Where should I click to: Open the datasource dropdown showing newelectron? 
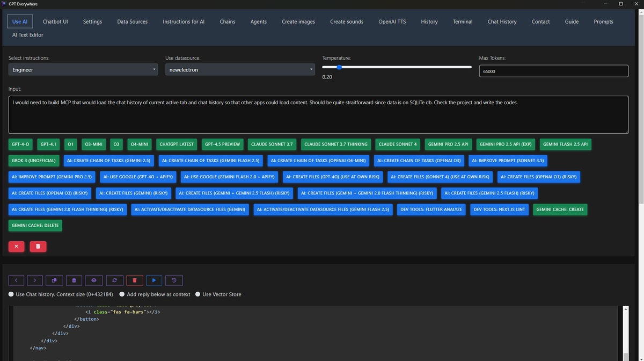[x=240, y=70]
